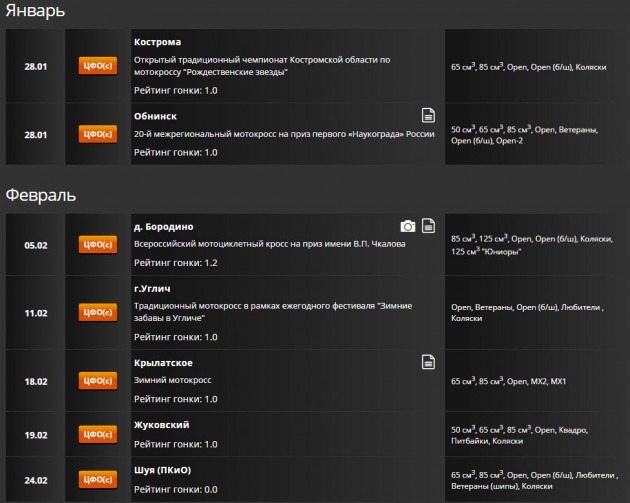Open the document icon for Крылатское race
This screenshot has width=630, height=503.
[428, 361]
